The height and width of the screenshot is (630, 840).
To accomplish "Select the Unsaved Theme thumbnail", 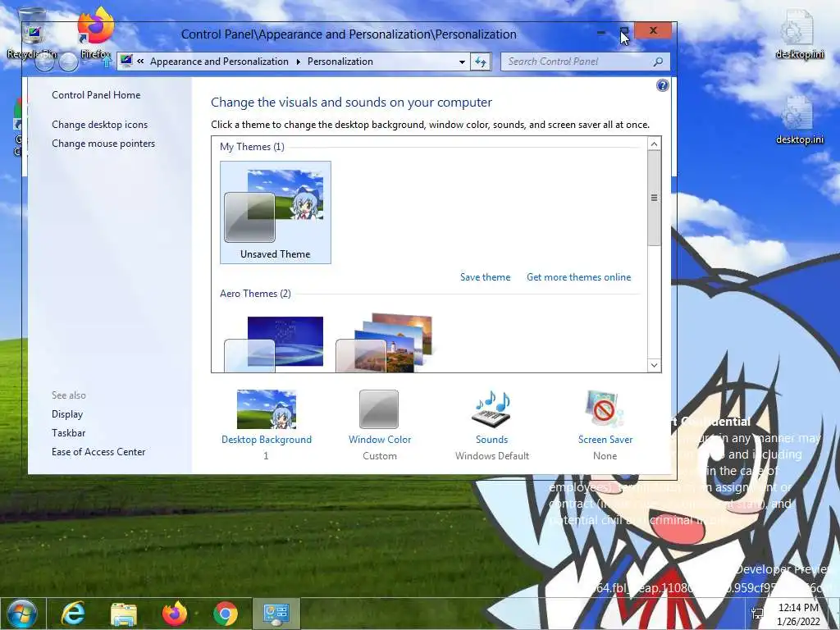I will click(x=276, y=212).
